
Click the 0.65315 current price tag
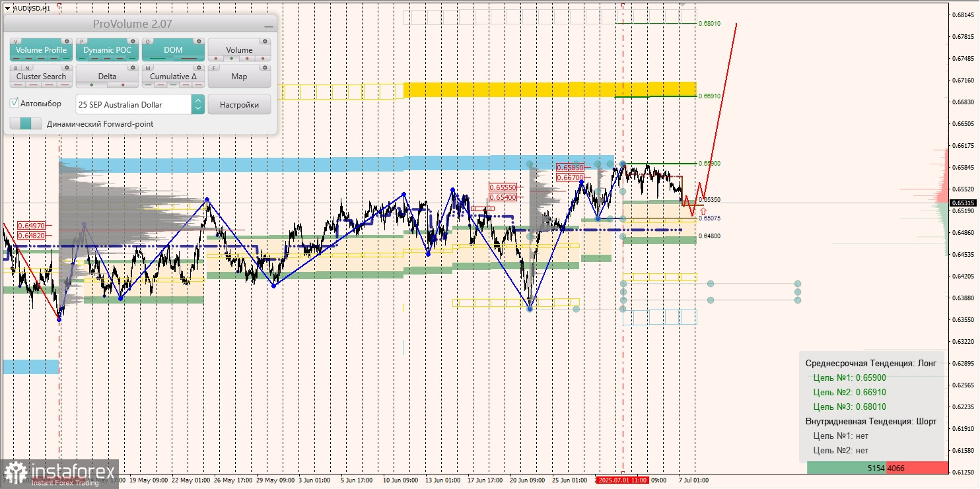pos(964,203)
